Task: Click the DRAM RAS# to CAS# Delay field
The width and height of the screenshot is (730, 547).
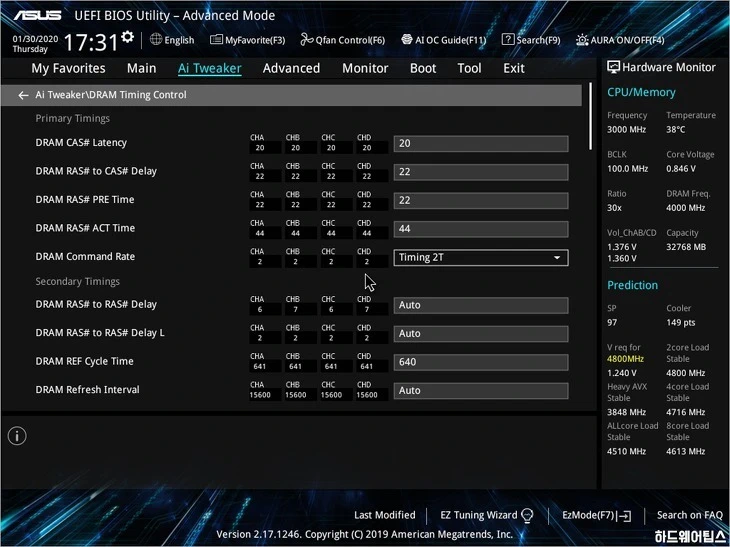Action: point(481,172)
